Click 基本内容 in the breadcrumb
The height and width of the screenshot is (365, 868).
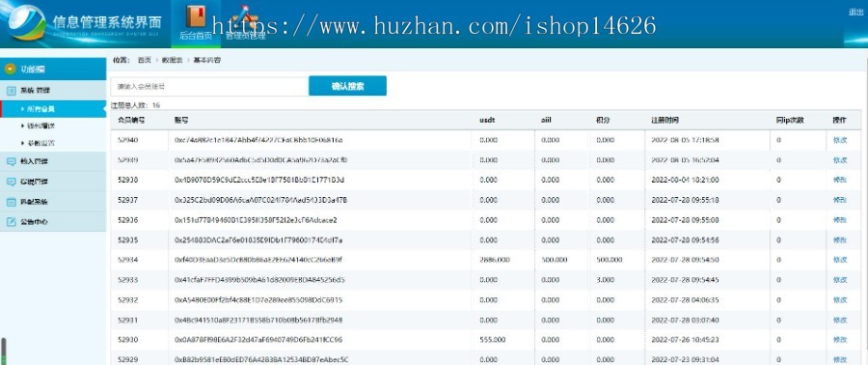point(207,60)
